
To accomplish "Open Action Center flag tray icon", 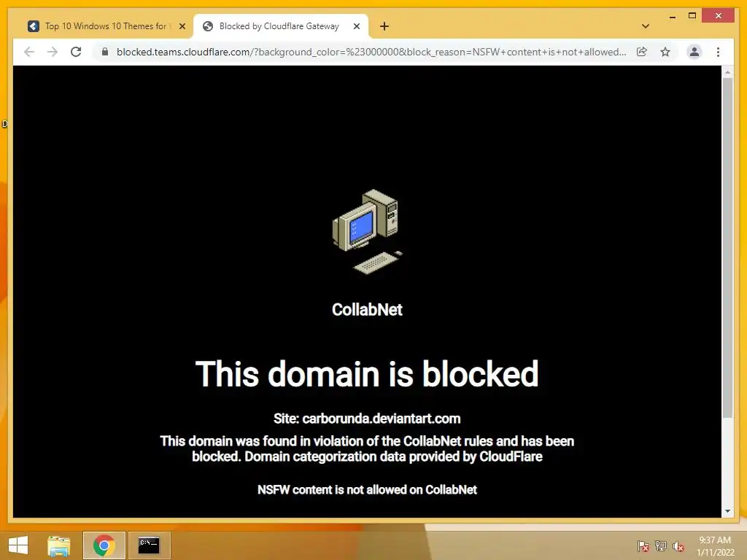I will (643, 545).
